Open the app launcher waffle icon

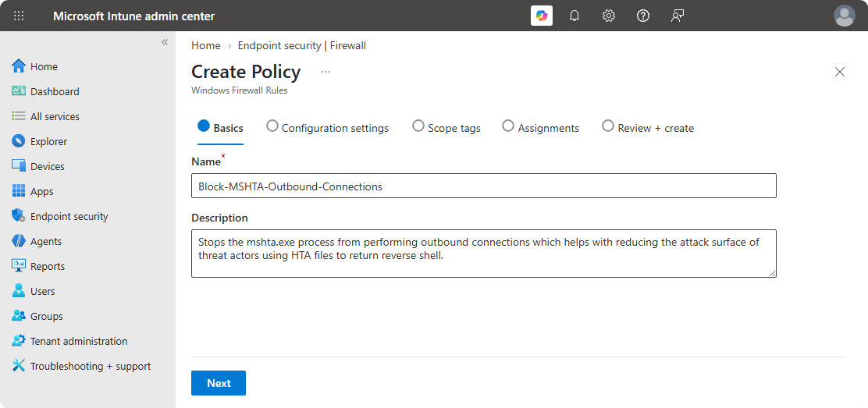[x=18, y=16]
